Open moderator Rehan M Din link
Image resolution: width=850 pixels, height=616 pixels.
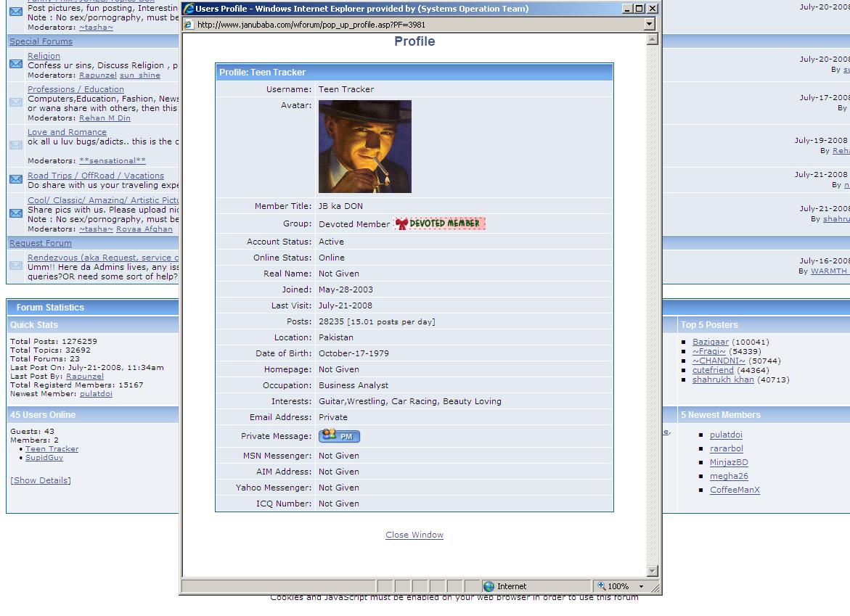pyautogui.click(x=105, y=118)
